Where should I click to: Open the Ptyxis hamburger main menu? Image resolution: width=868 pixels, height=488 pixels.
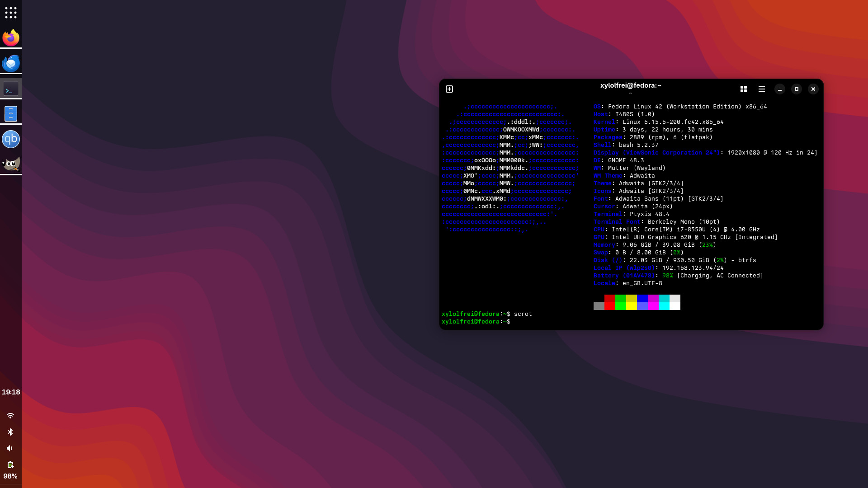pyautogui.click(x=762, y=89)
